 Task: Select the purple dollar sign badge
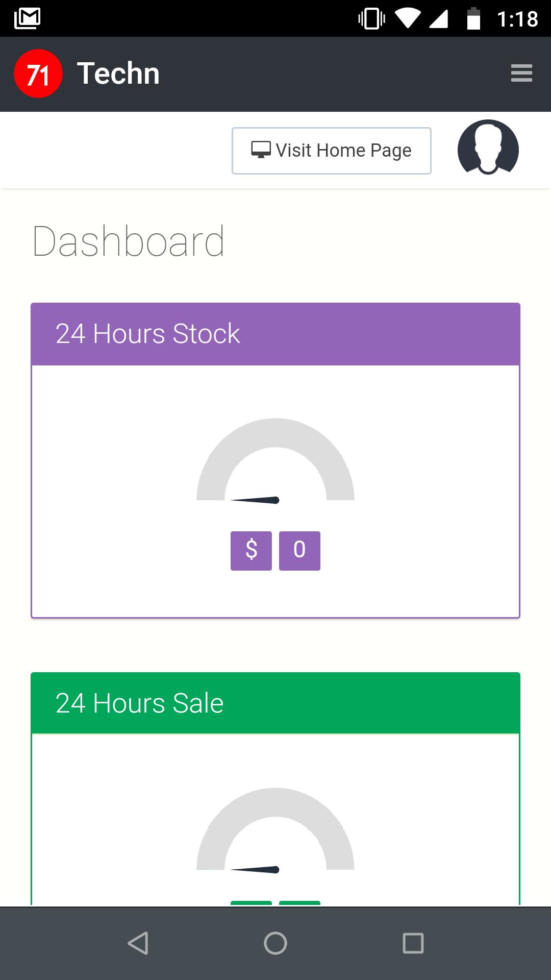(251, 551)
